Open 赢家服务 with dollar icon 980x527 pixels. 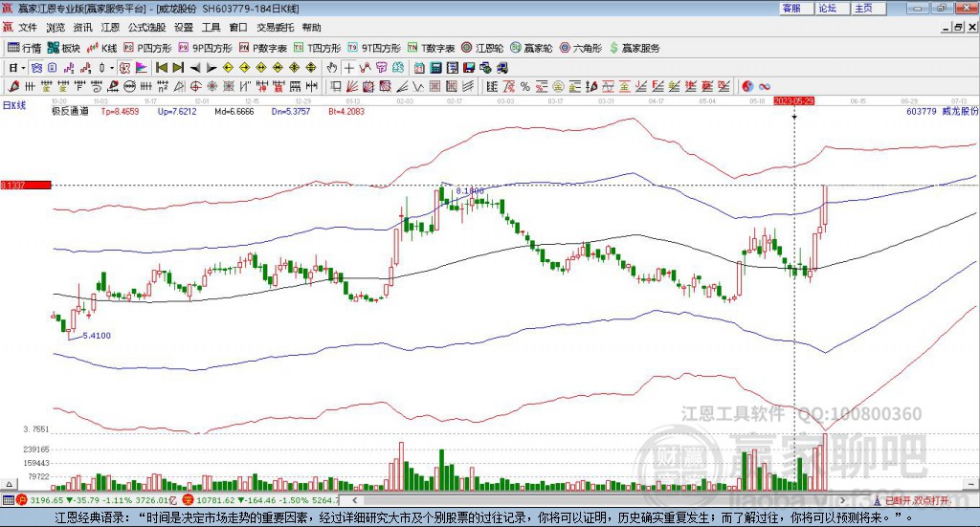point(635,48)
